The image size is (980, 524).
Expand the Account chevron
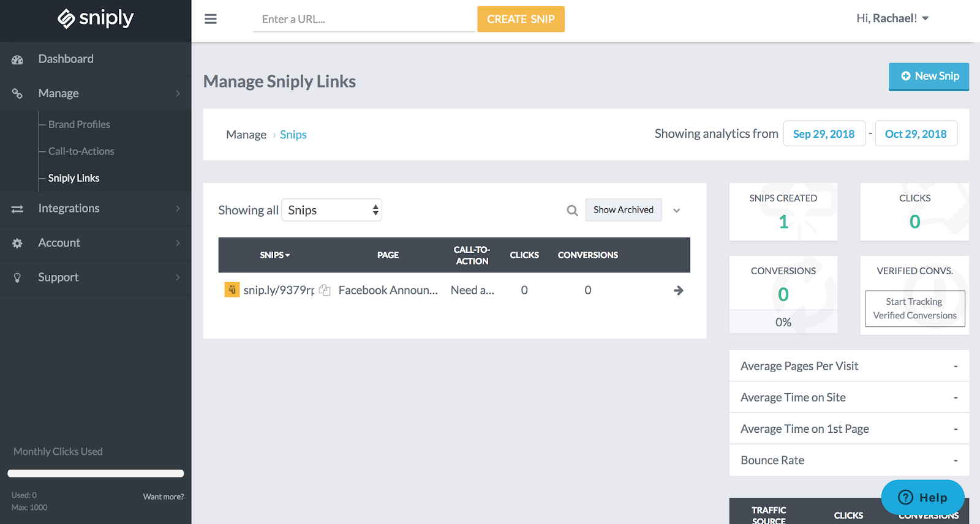pos(178,243)
